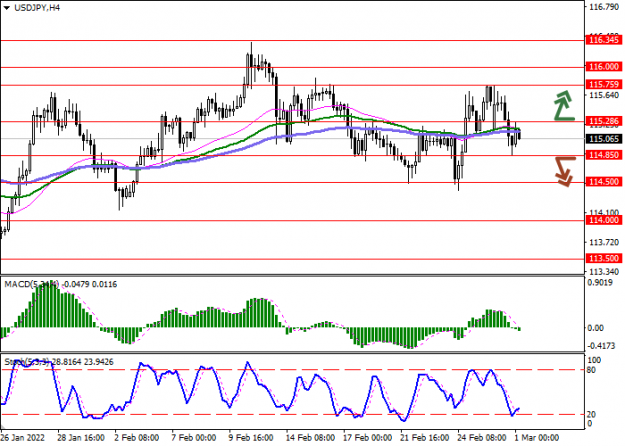Open the chart menu arrow beside USDJPY,H4
Image resolution: width=625 pixels, height=446 pixels.
point(7,8)
